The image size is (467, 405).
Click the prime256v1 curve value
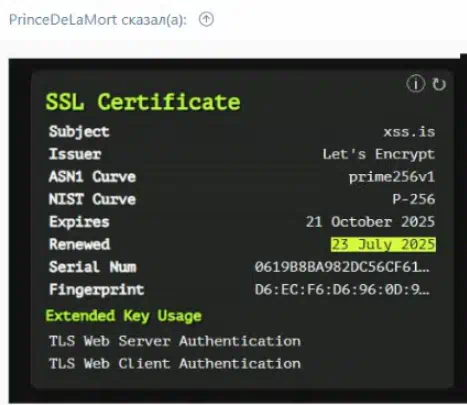(x=392, y=177)
